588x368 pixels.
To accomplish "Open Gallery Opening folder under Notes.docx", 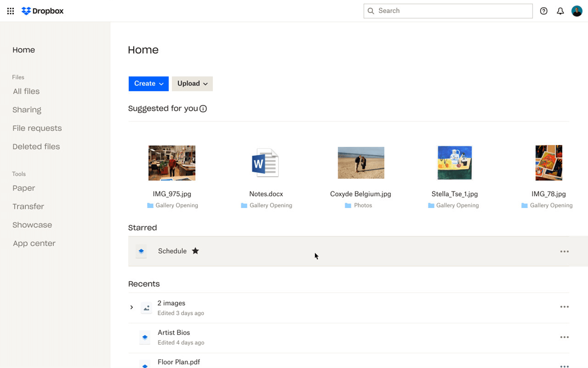I will coord(270,206).
